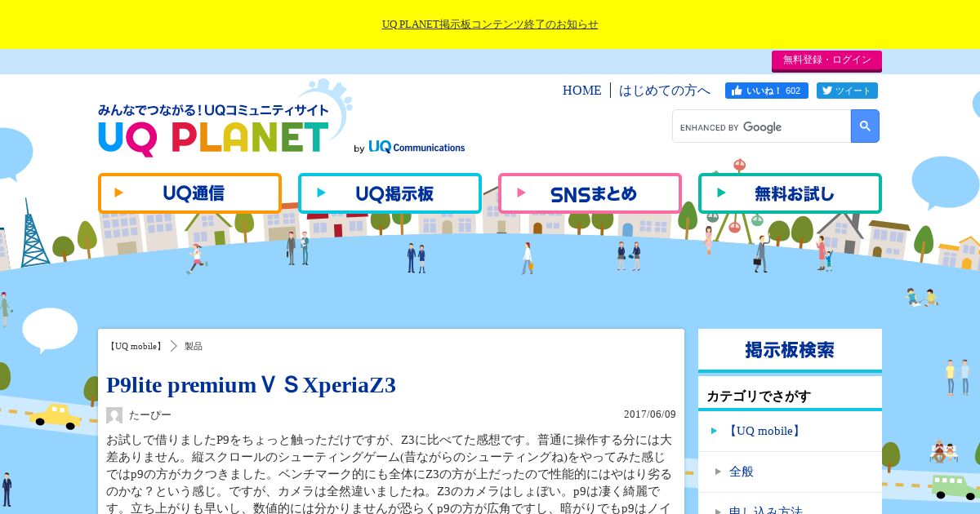Click the by UQ Communications logo

[x=409, y=147]
